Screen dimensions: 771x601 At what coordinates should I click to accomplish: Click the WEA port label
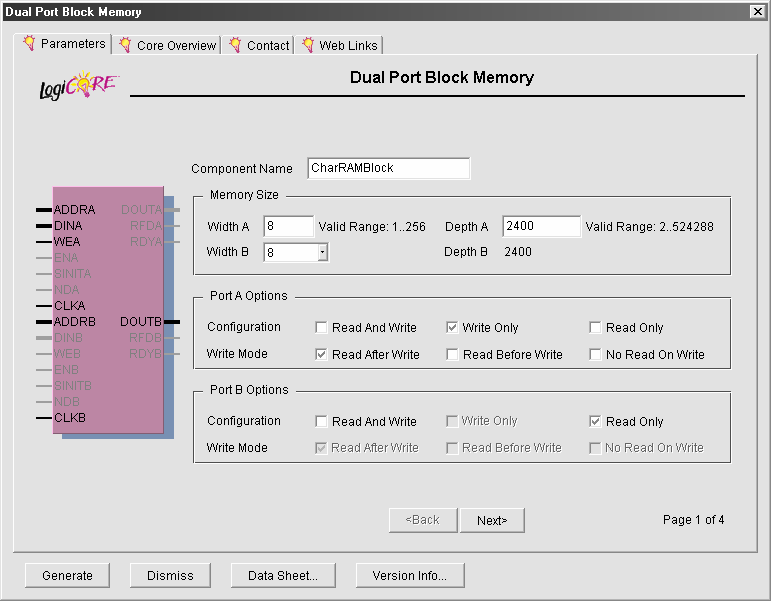tap(67, 241)
